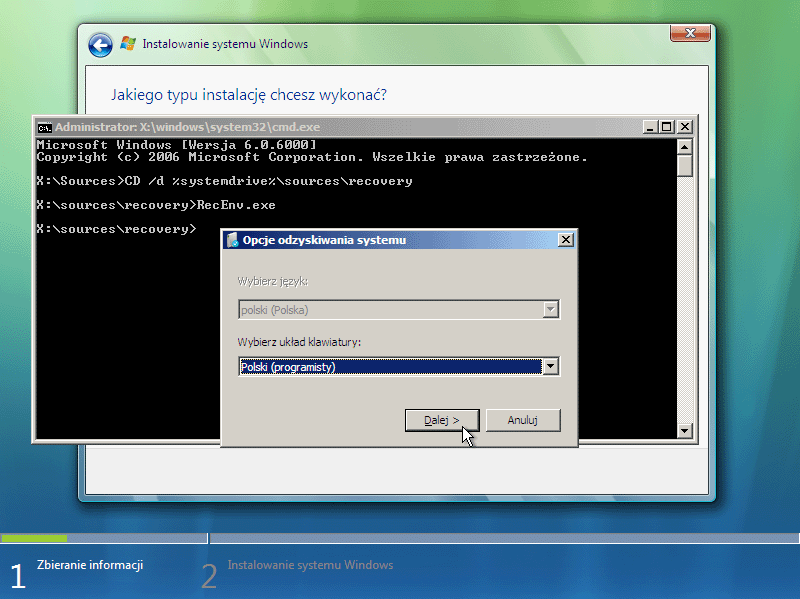Click the setup progress bar at bottom
This screenshot has width=800, height=599.
(x=400, y=538)
